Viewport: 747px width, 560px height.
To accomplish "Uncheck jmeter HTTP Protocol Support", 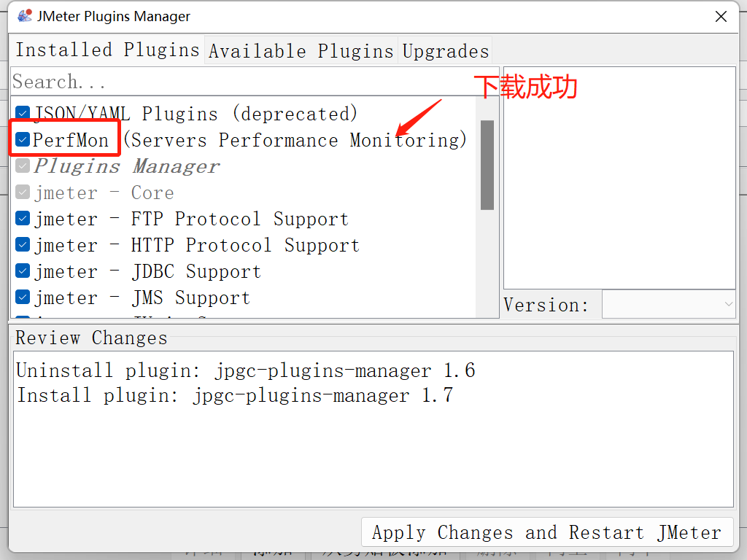I will (23, 245).
